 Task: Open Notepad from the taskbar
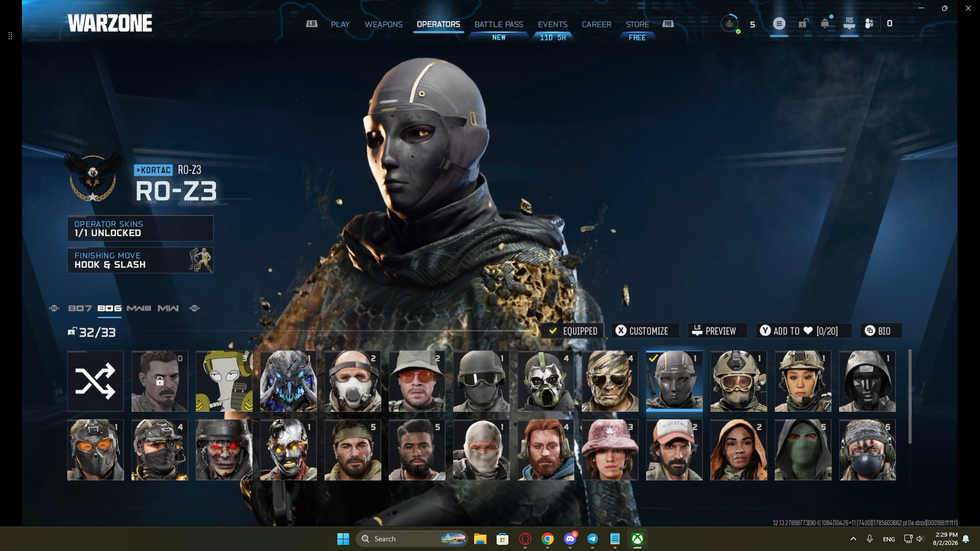615,539
